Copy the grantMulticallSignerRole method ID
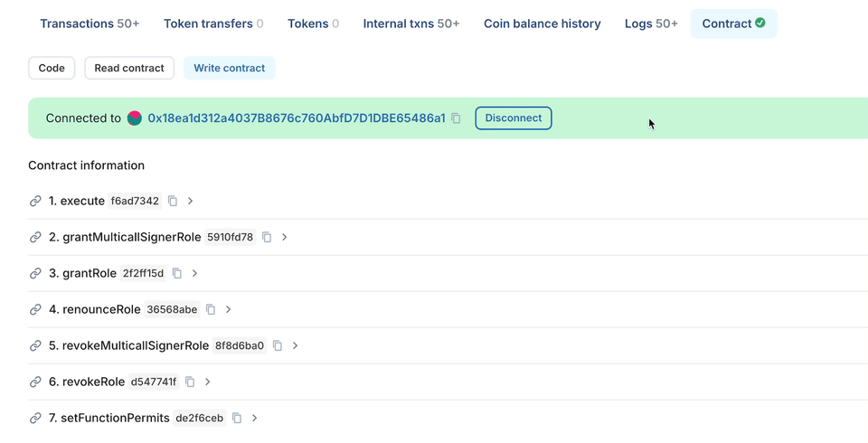 [x=267, y=237]
